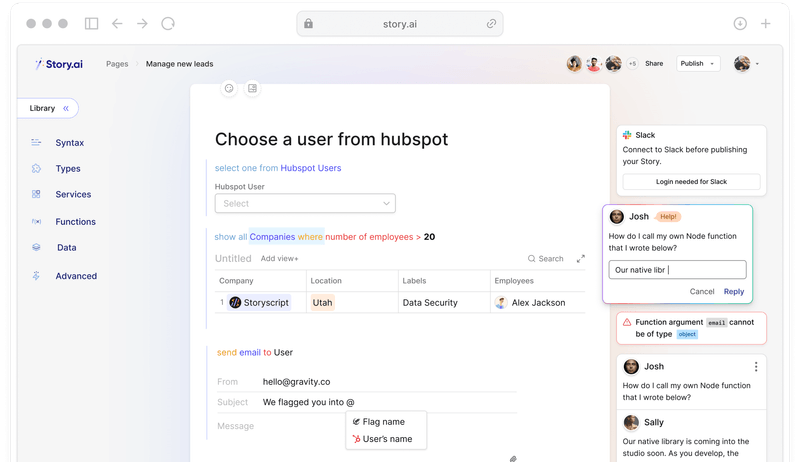Click the reply text input box
This screenshot has height=462, width=800.
(x=677, y=270)
